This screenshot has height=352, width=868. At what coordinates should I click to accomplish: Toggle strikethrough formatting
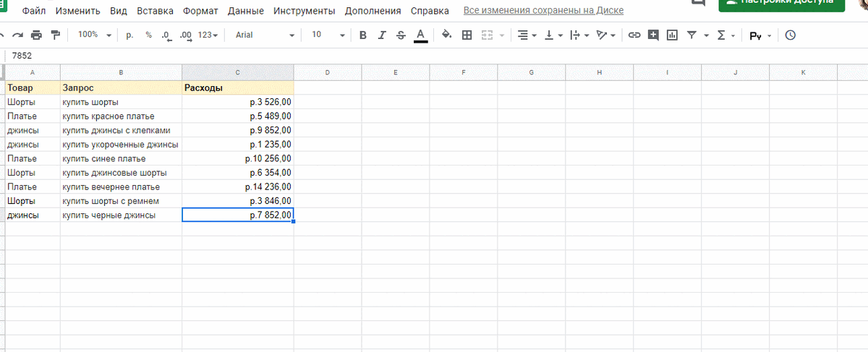pyautogui.click(x=401, y=35)
